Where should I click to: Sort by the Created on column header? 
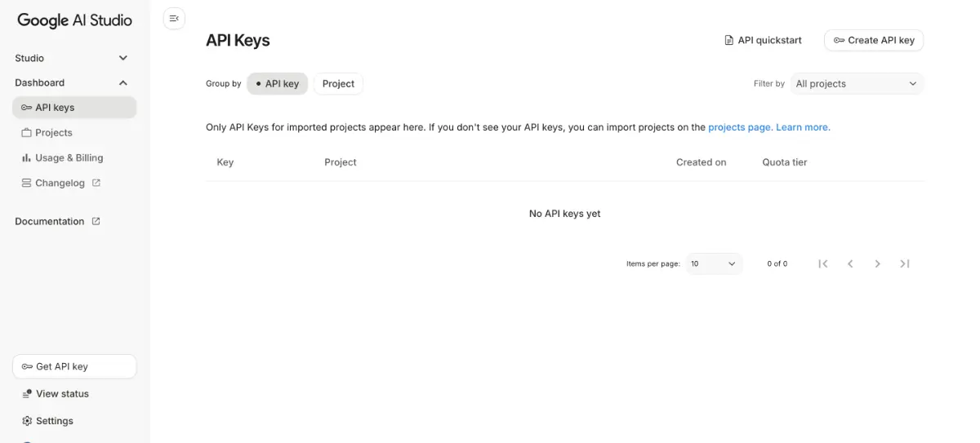coord(701,162)
